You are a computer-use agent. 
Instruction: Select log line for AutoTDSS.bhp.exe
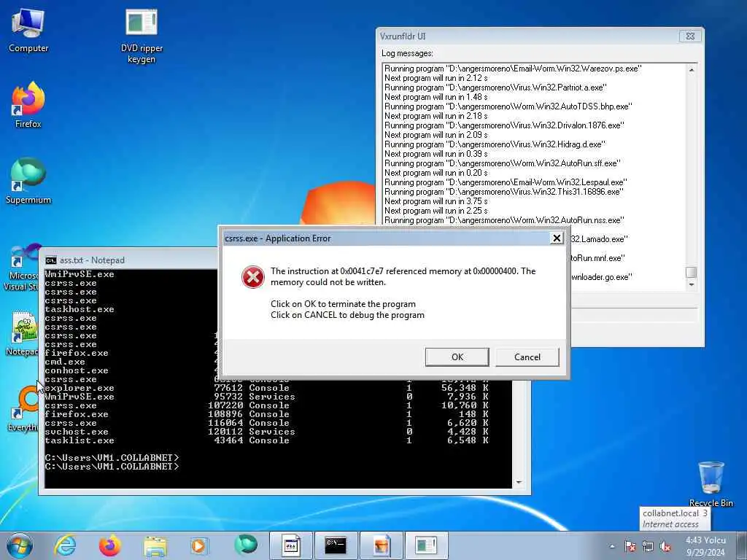coord(508,106)
